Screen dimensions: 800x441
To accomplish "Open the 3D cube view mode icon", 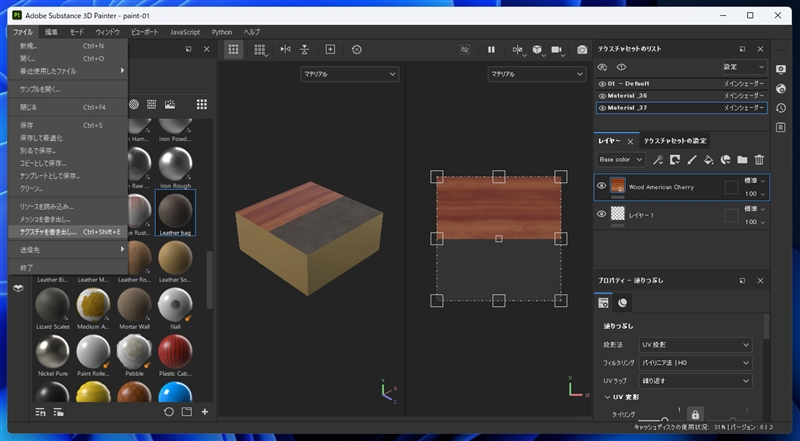I will click(537, 50).
